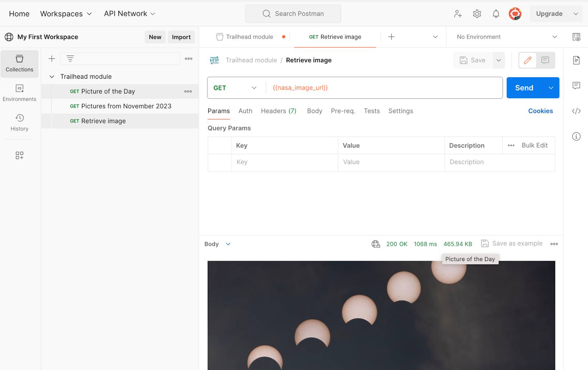The height and width of the screenshot is (370, 588).
Task: Open the No Environment selector
Action: (507, 37)
